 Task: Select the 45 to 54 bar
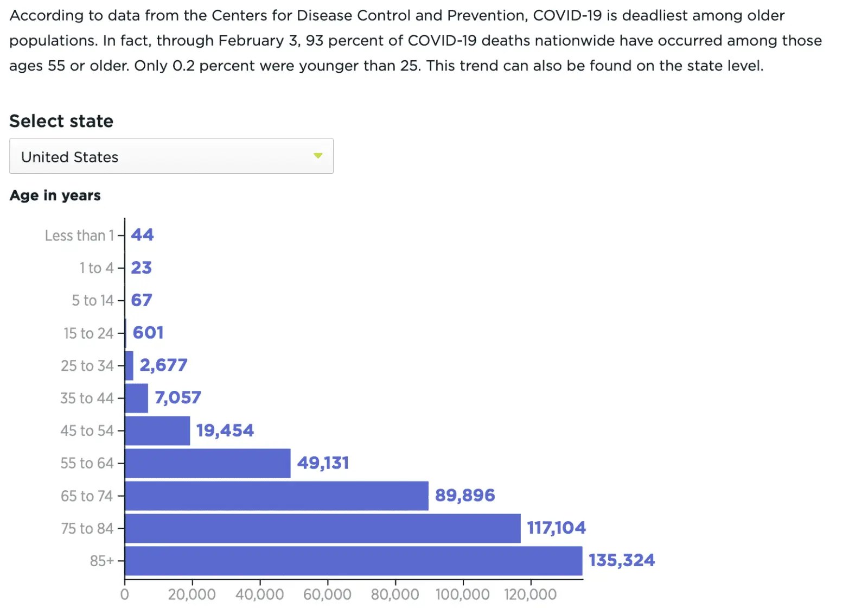[157, 430]
